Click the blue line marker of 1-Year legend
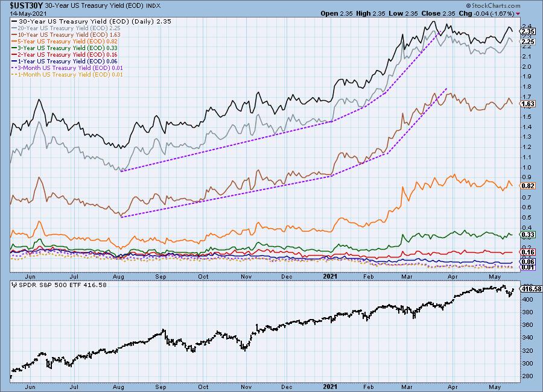The width and height of the screenshot is (543, 392). [14, 62]
